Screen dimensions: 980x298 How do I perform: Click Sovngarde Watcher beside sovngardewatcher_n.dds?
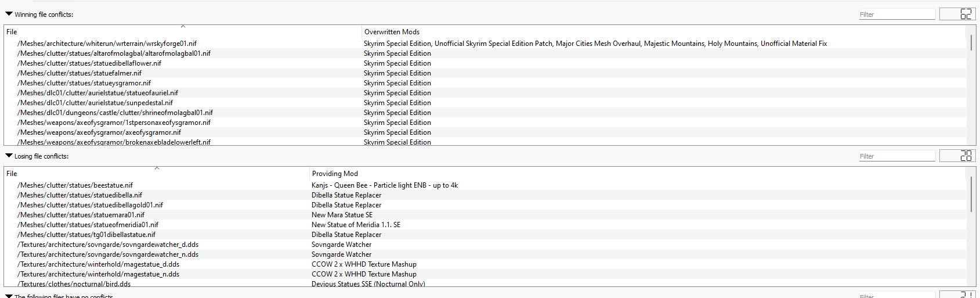click(x=341, y=254)
